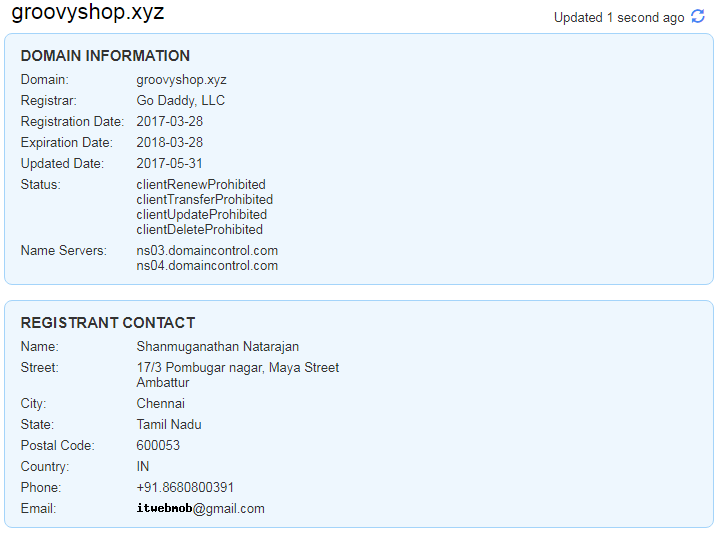Image resolution: width=719 pixels, height=533 pixels.
Task: Click registration date 2017-03-28
Action: tap(169, 122)
